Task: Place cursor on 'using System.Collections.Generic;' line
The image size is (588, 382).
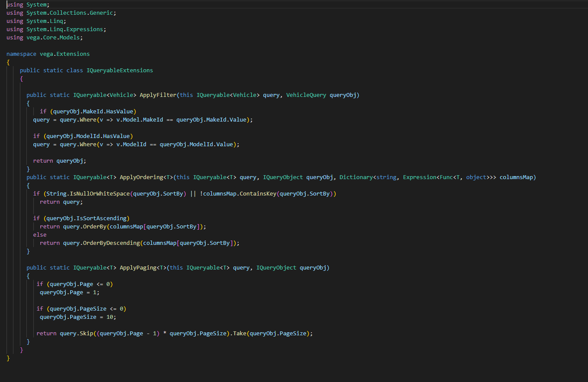Action: [61, 13]
